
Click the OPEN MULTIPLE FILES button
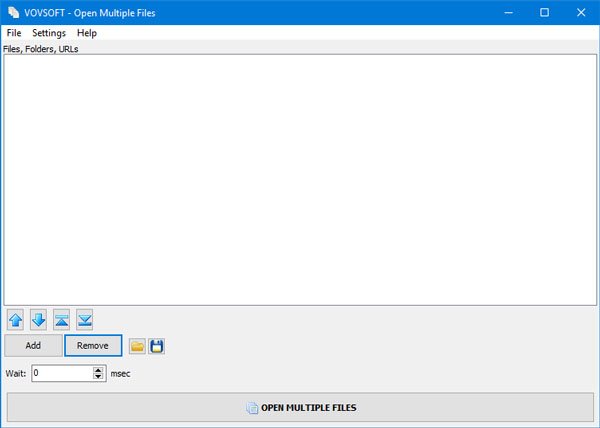tap(300, 408)
